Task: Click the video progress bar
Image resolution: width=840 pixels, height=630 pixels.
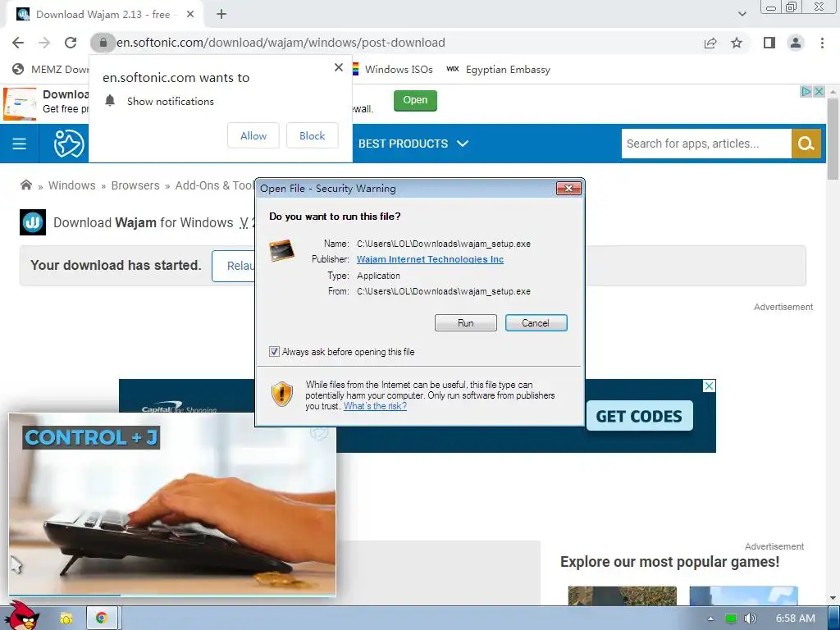Action: (172, 595)
